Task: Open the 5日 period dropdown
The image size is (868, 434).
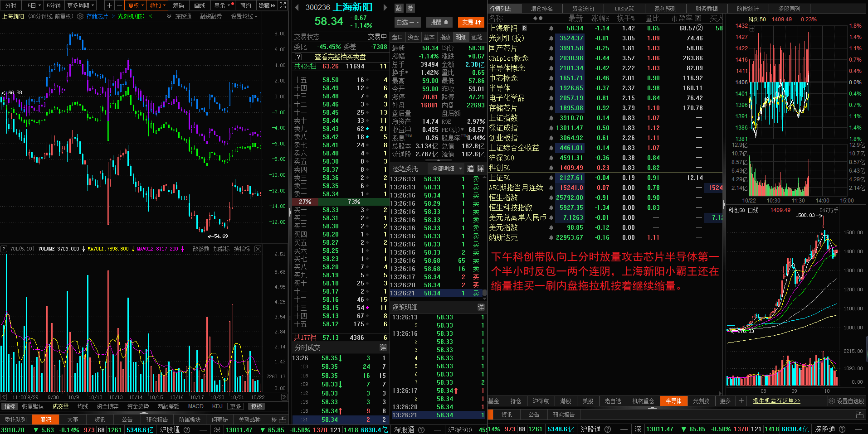Action: pos(34,5)
